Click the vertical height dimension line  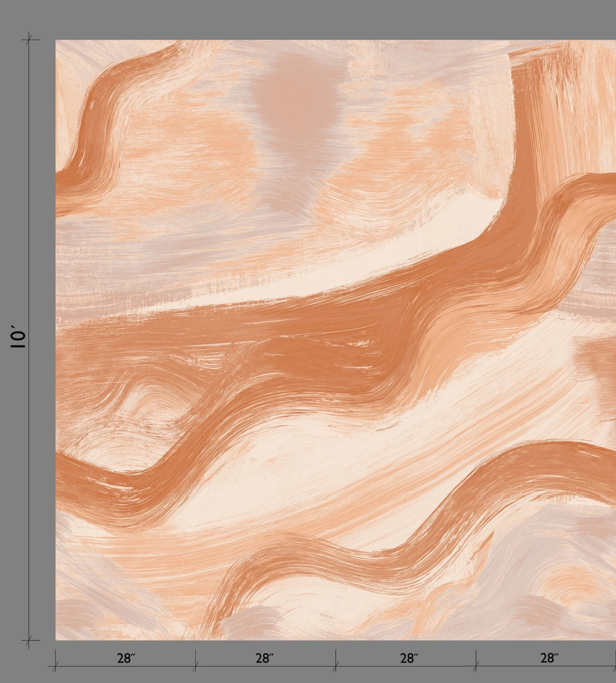pos(28,205)
